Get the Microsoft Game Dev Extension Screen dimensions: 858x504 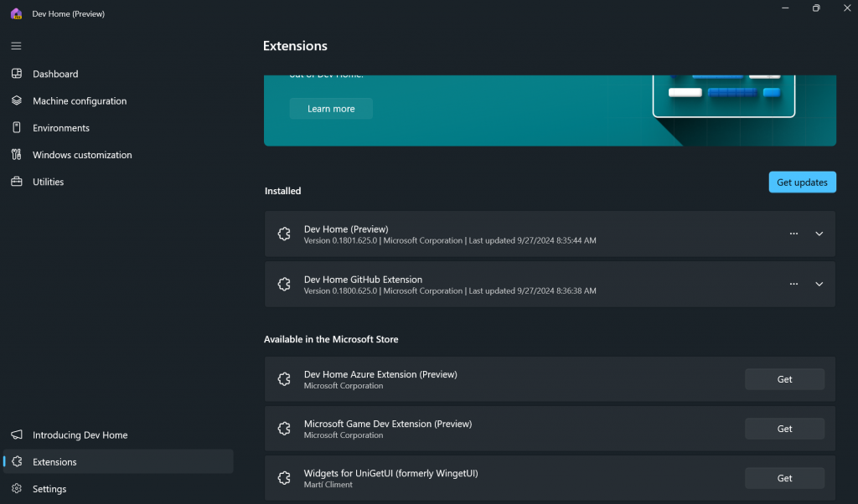(x=784, y=429)
